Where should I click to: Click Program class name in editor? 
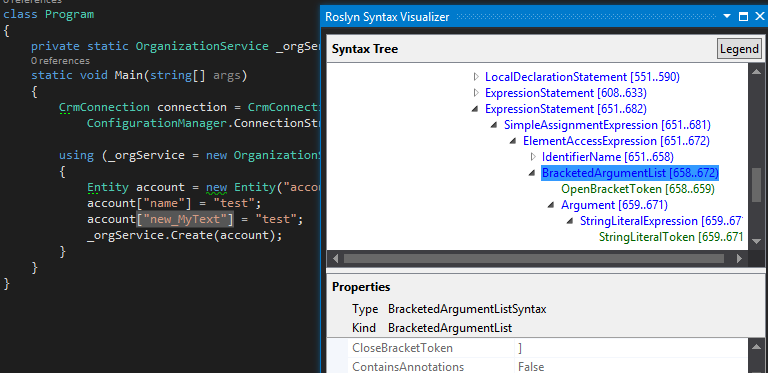coord(69,14)
